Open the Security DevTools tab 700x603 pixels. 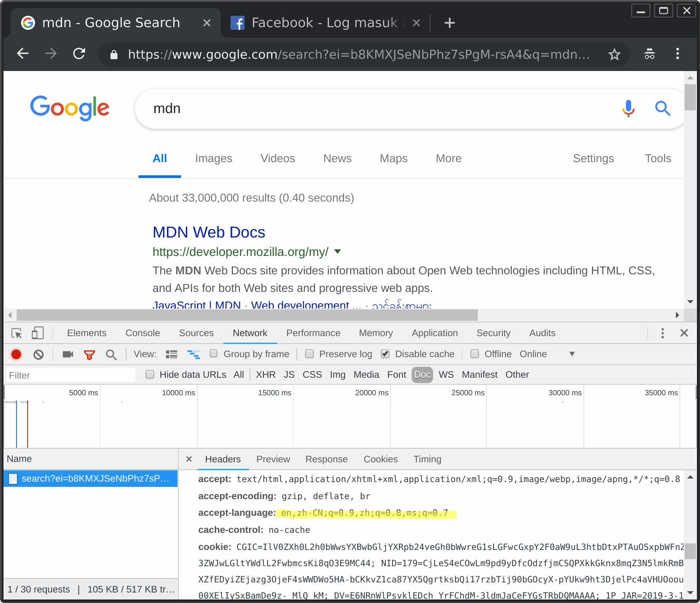[493, 333]
